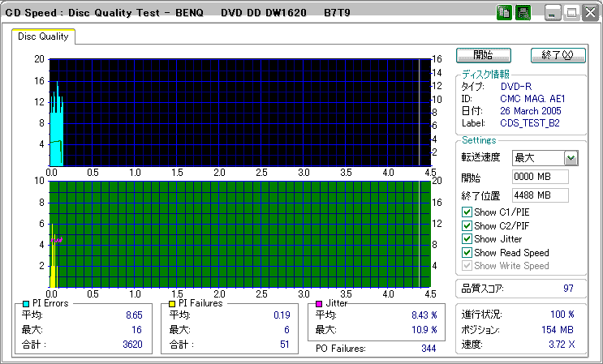Click the Jitter average 8.43 %
The height and width of the screenshot is (364, 603).
pyautogui.click(x=424, y=315)
